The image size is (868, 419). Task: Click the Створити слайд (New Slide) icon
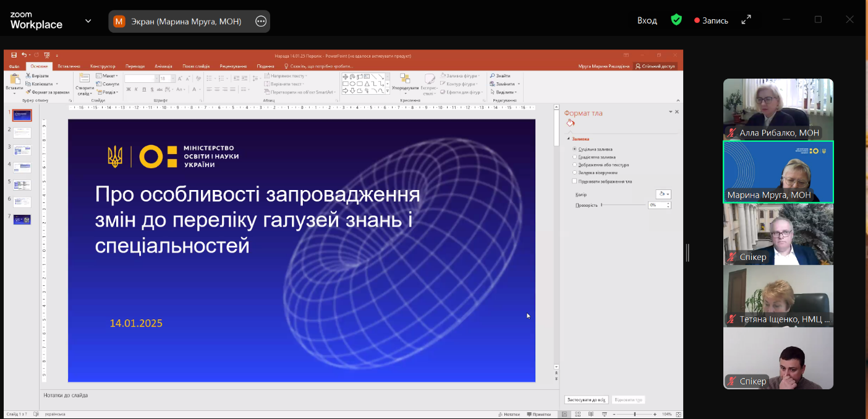(x=84, y=79)
